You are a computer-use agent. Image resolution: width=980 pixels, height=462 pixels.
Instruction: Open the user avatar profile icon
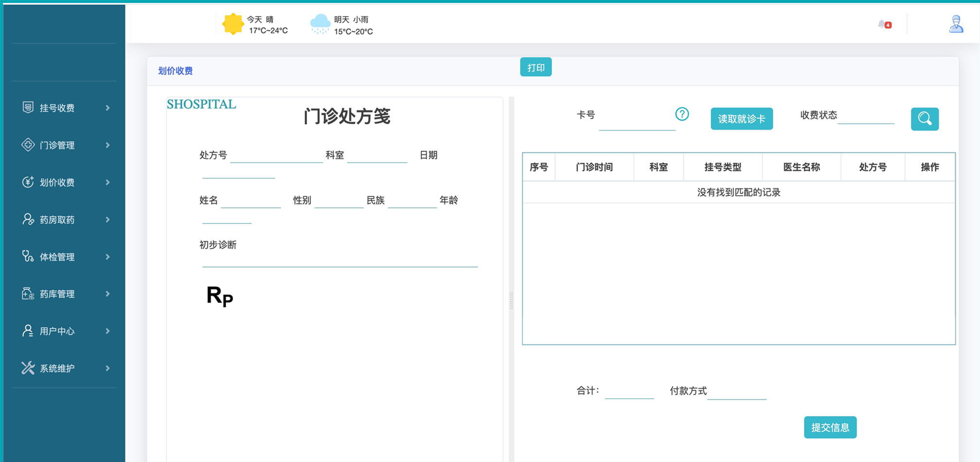pos(956,24)
